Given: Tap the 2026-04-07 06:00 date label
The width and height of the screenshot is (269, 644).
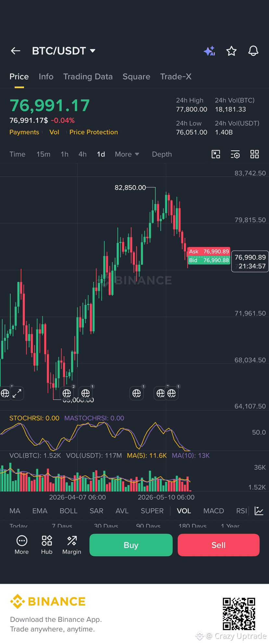Looking at the screenshot, I should coord(77,497).
